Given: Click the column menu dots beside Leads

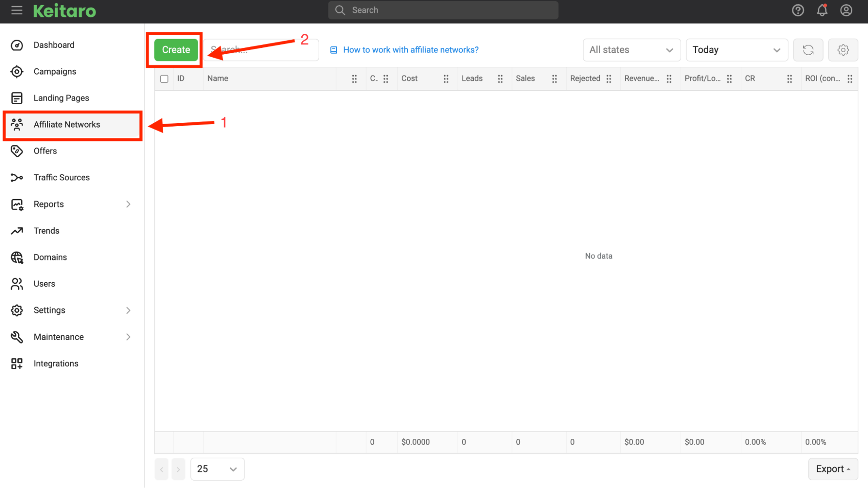Looking at the screenshot, I should (500, 79).
